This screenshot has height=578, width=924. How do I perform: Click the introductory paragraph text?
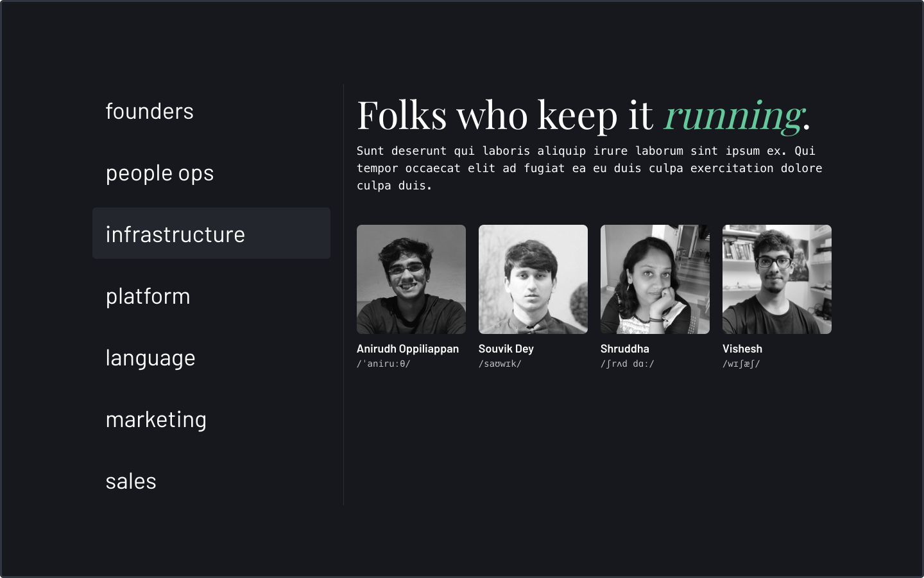point(589,168)
